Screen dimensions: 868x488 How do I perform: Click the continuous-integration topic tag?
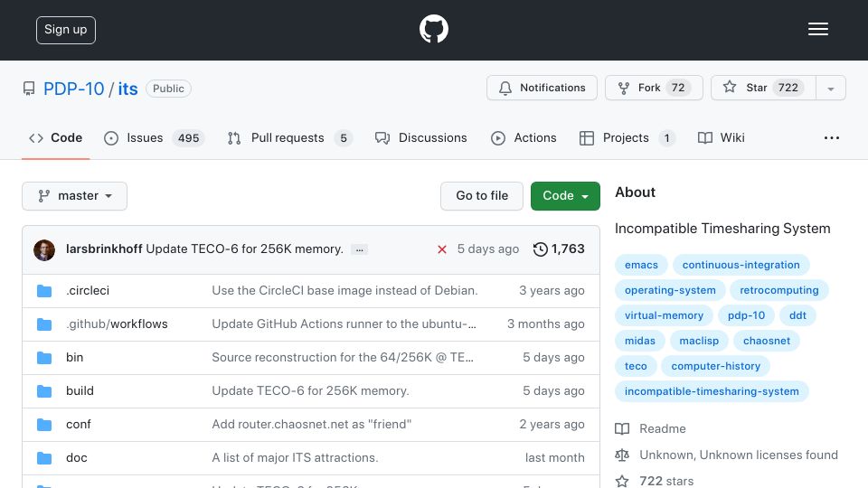pyautogui.click(x=741, y=265)
